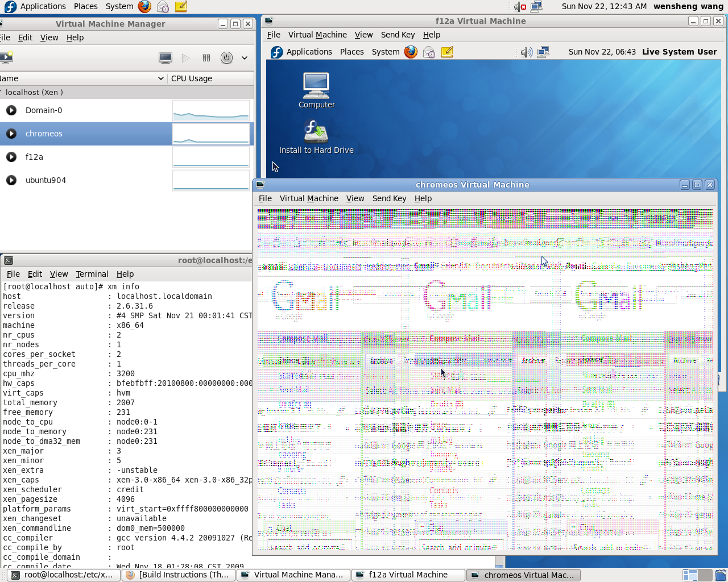The width and height of the screenshot is (728, 582).
Task: Shut down the selected virtual machine
Action: tap(226, 58)
